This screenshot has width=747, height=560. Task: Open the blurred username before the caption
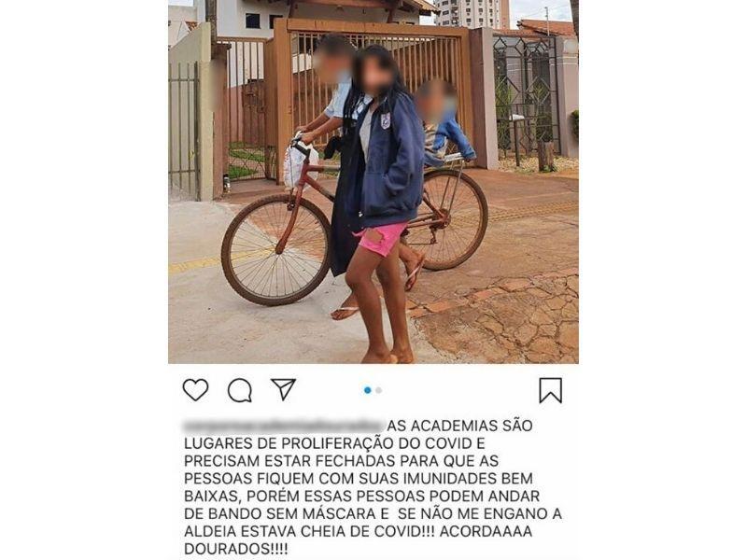[x=284, y=425]
